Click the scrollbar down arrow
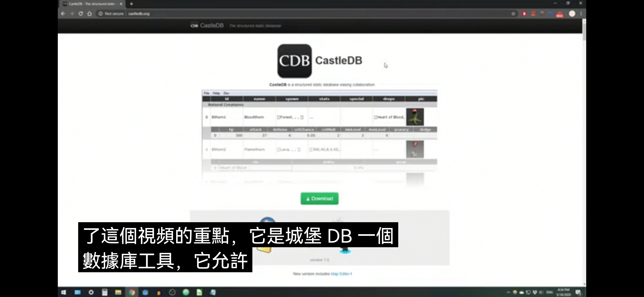 [584, 284]
